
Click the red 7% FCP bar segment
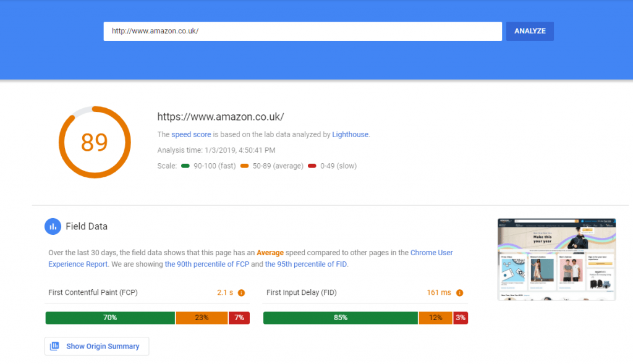[239, 317]
